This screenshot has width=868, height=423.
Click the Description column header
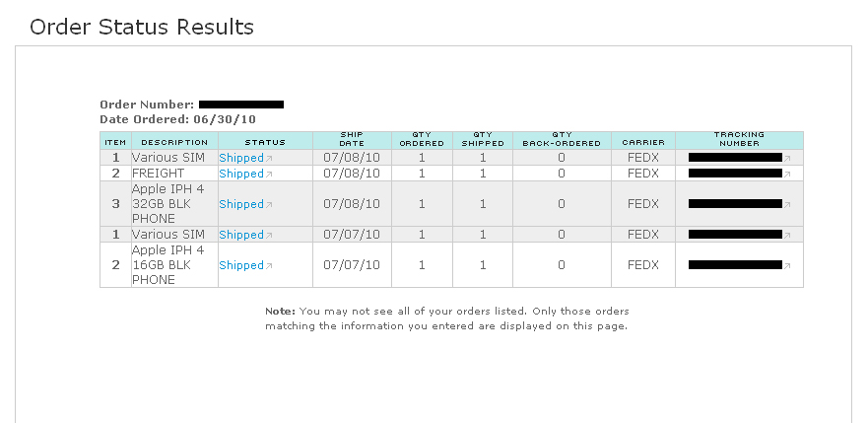pos(174,142)
